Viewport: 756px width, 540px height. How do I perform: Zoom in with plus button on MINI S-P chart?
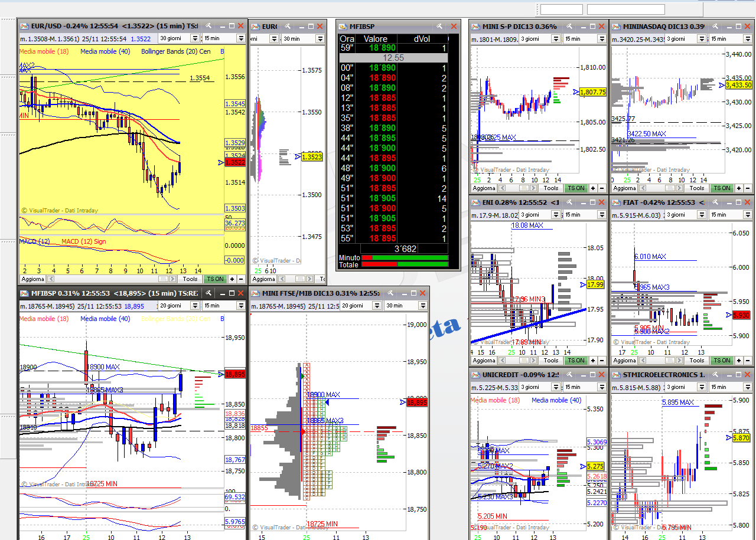592,188
